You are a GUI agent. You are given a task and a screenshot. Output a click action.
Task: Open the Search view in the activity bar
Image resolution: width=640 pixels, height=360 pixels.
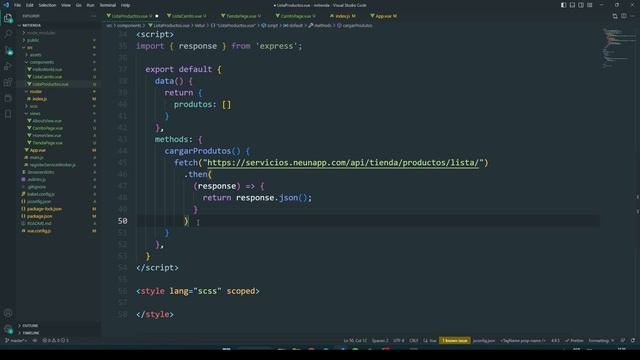[x=8, y=34]
